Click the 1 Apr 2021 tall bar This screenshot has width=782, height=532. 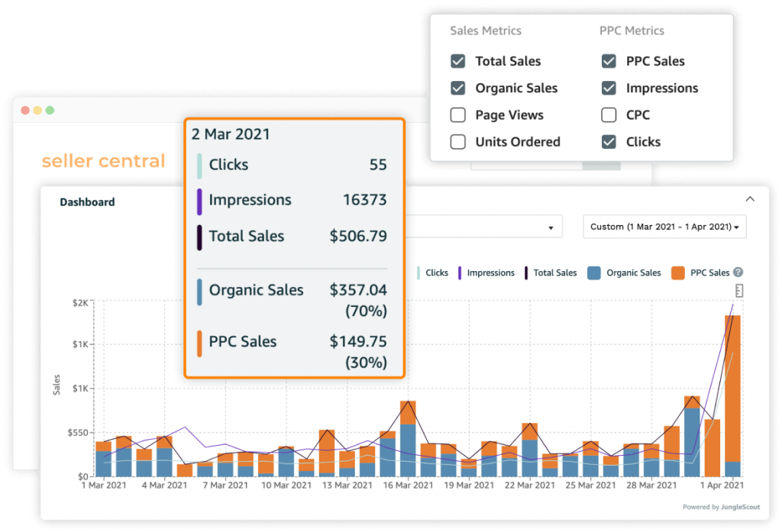tap(732, 395)
